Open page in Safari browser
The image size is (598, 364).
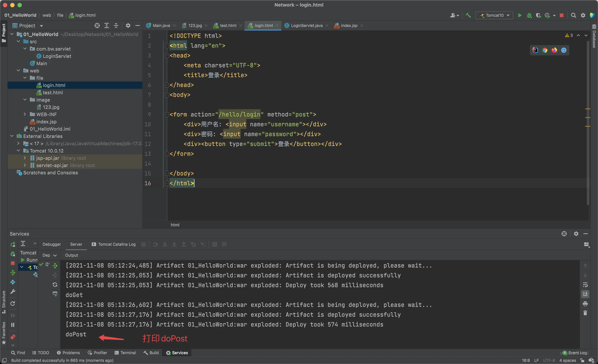564,50
